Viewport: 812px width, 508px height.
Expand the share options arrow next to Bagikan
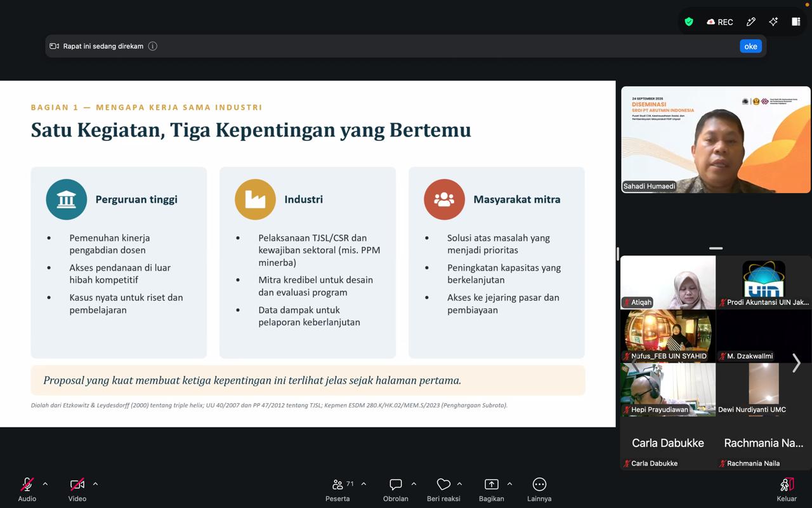click(509, 484)
